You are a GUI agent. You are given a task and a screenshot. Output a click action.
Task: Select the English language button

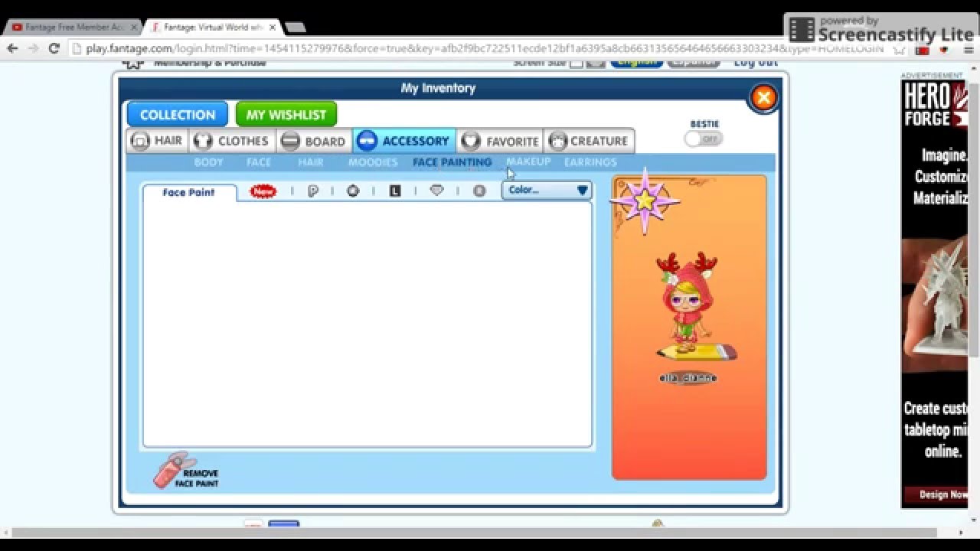tap(636, 63)
